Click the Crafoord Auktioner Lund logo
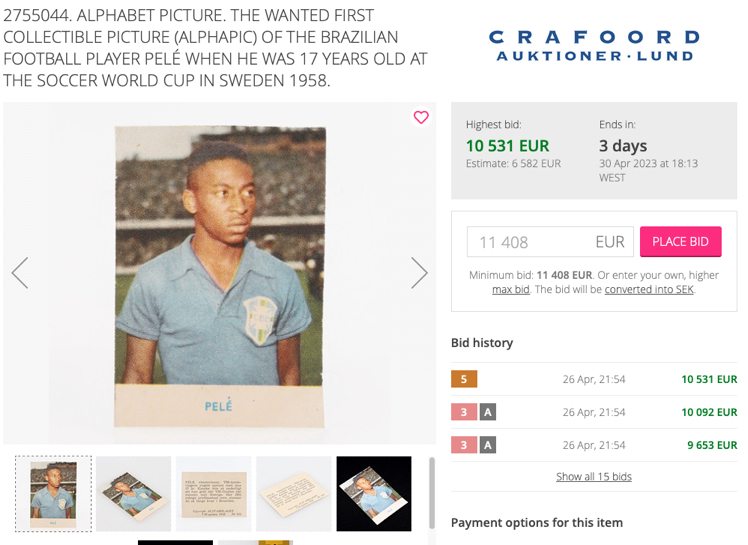The image size is (748, 545). click(x=594, y=46)
